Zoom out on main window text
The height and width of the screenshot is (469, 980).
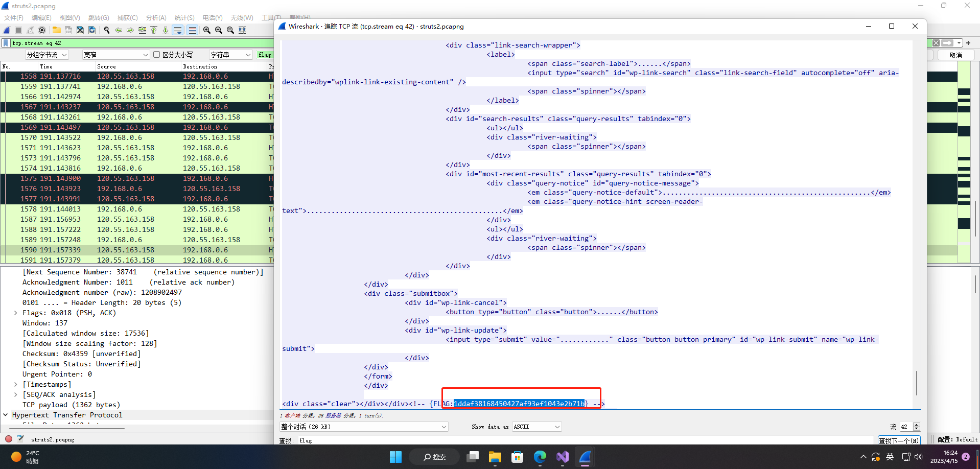219,30
